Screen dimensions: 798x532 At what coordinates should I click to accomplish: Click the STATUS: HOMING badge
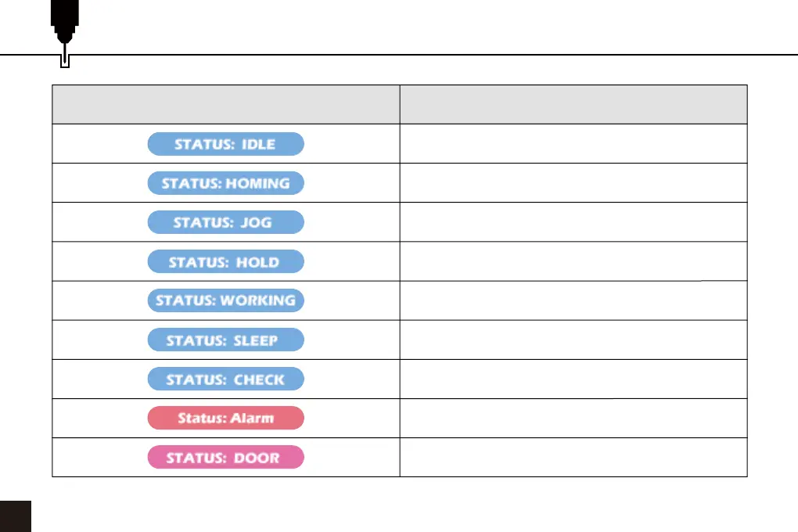225,183
